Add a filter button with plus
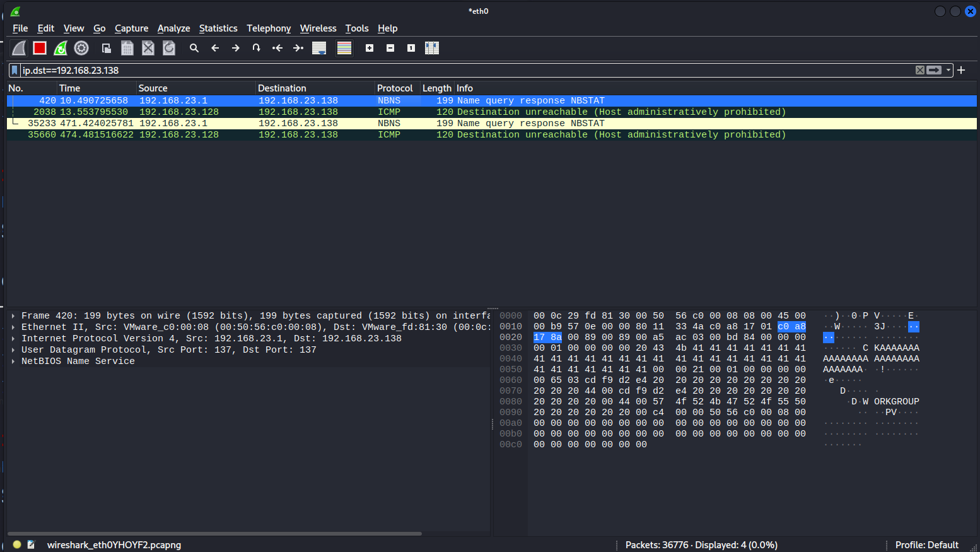This screenshot has height=552, width=980. (961, 70)
